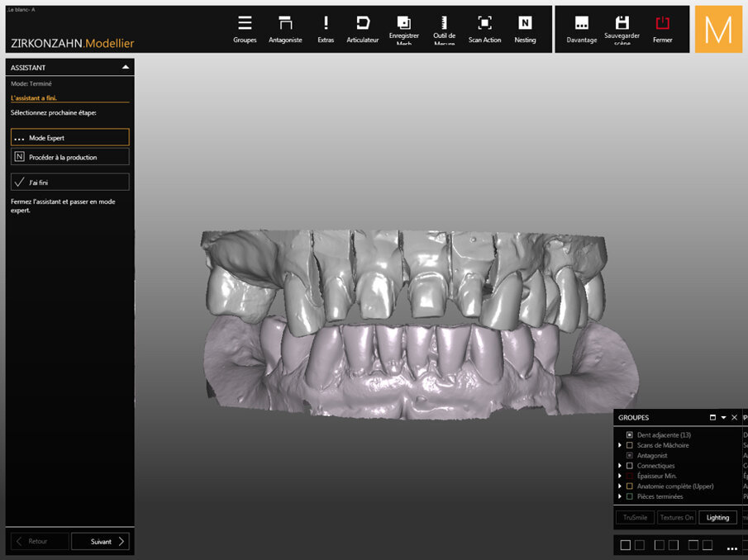Expand the Pièces terminées group

pos(621,496)
